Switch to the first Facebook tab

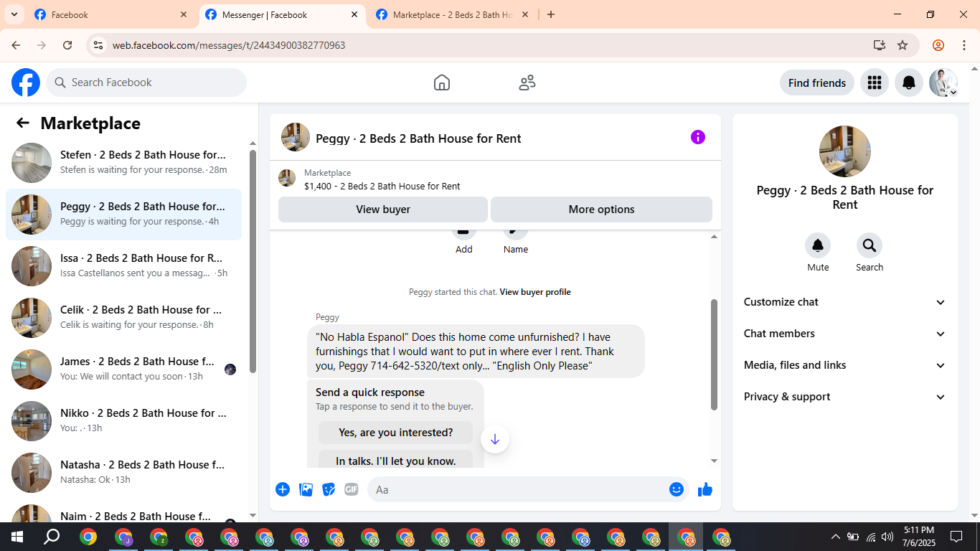point(111,14)
